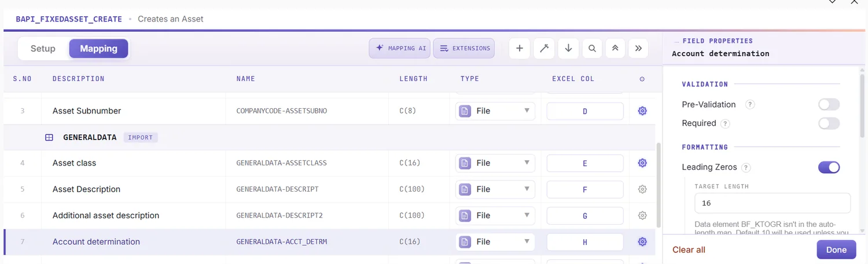Click the EXCEL COL column header
868x264 pixels.
(573, 79)
